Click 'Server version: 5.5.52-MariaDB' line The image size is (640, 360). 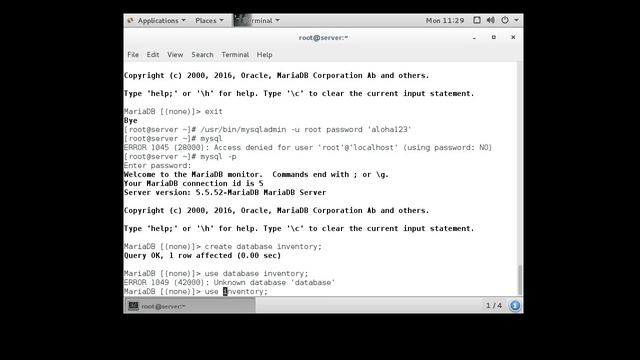tap(225, 192)
